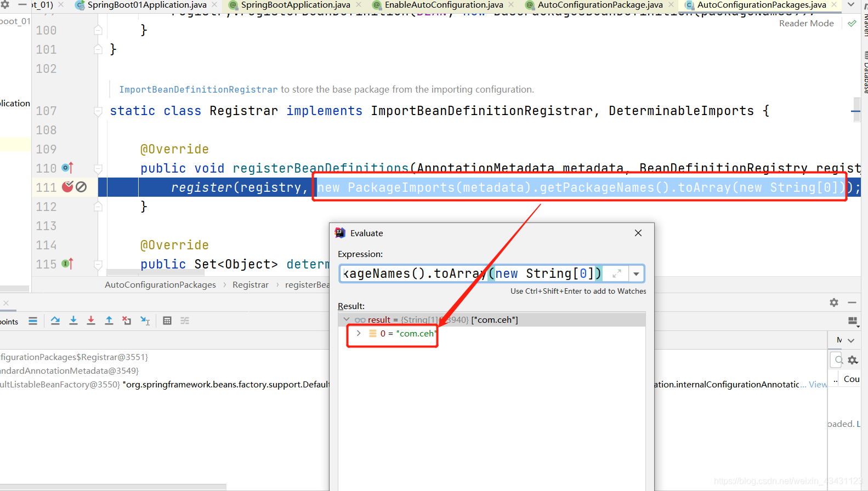Expand the 0 = "com.ceh" array element
This screenshot has height=491, width=868.
(x=359, y=333)
